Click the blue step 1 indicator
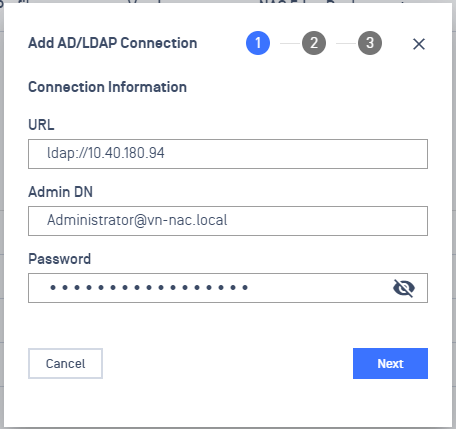The image size is (456, 429). pyautogui.click(x=258, y=43)
